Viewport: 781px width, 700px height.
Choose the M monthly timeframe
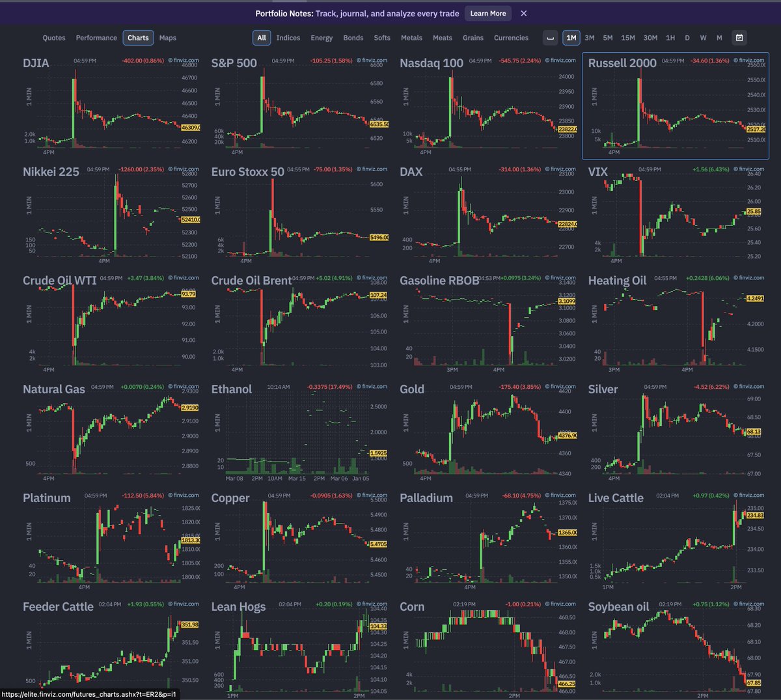719,38
